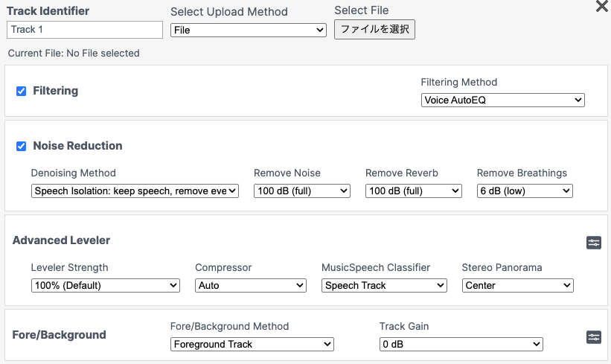This screenshot has width=611, height=364.
Task: Expand the Stereo Panorama dropdown
Action: tap(518, 285)
